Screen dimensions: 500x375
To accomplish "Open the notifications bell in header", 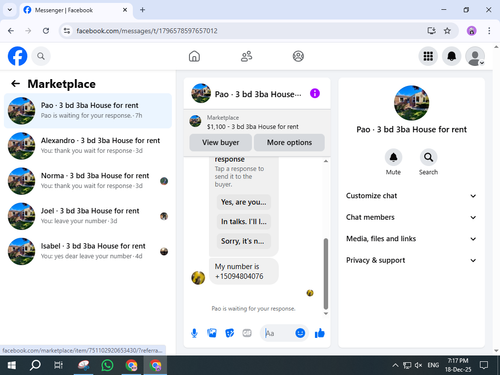I will pos(451,56).
